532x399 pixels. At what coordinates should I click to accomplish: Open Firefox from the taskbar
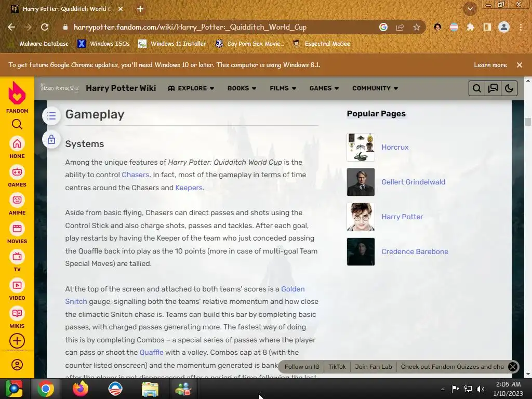[x=80, y=389]
